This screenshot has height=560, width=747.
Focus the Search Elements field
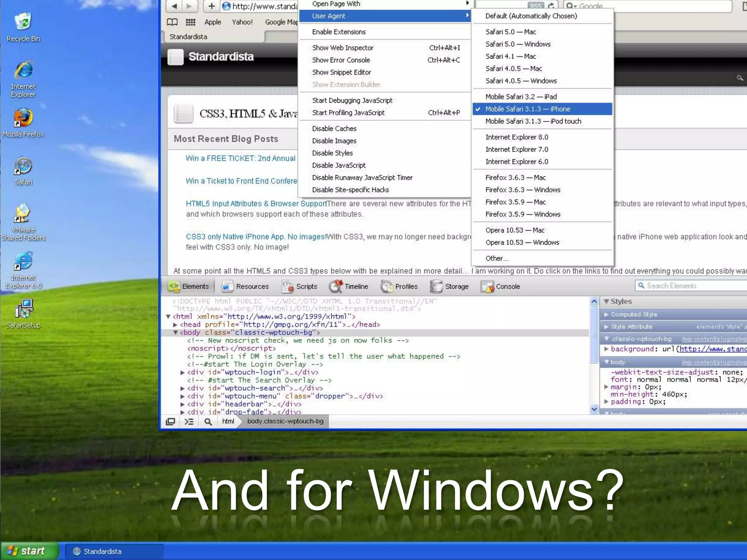pyautogui.click(x=691, y=286)
